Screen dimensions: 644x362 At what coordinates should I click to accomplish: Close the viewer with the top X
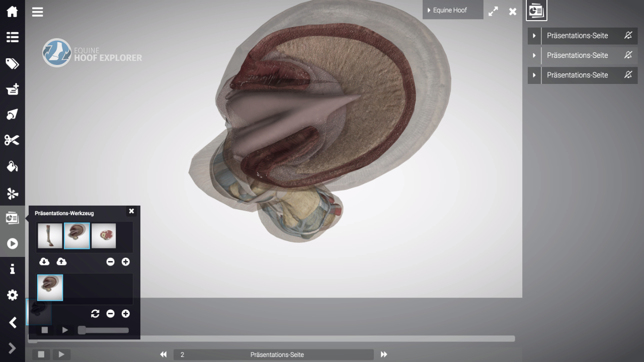513,12
